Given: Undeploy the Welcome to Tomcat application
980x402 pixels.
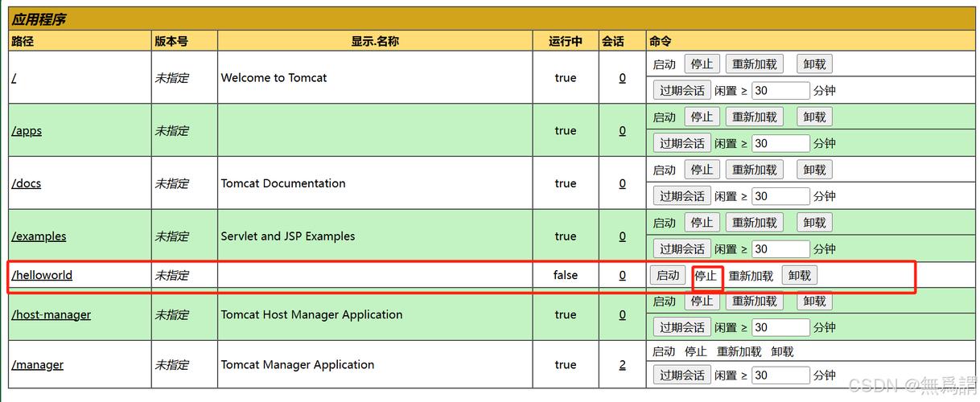Looking at the screenshot, I should pyautogui.click(x=814, y=64).
